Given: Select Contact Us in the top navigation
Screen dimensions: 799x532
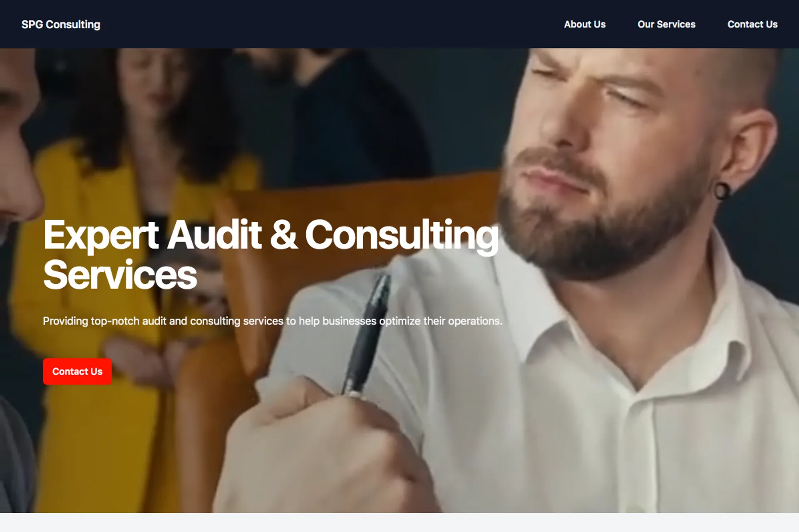Looking at the screenshot, I should (752, 24).
